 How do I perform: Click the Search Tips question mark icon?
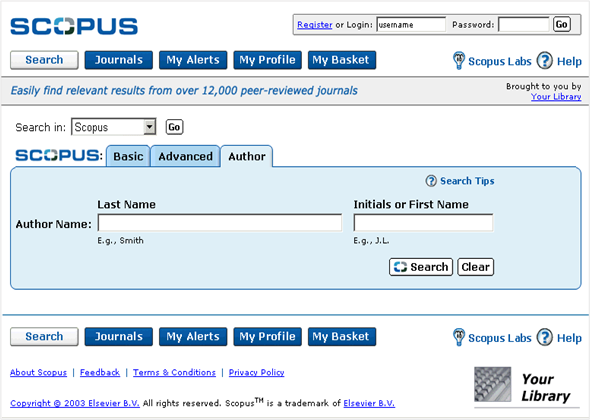coord(431,181)
